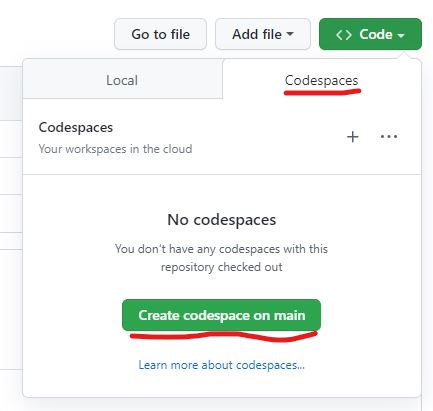
Task: Click the green Code button label
Action: [x=376, y=34]
